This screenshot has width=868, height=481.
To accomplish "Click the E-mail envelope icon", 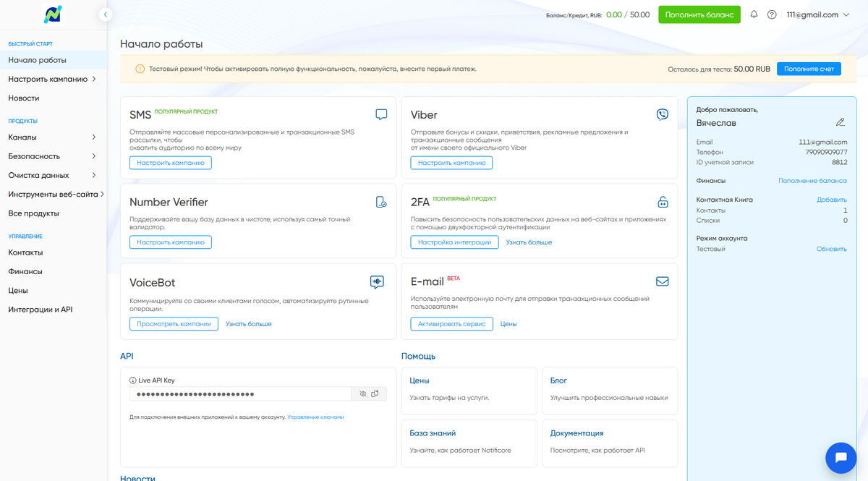I will pyautogui.click(x=662, y=281).
